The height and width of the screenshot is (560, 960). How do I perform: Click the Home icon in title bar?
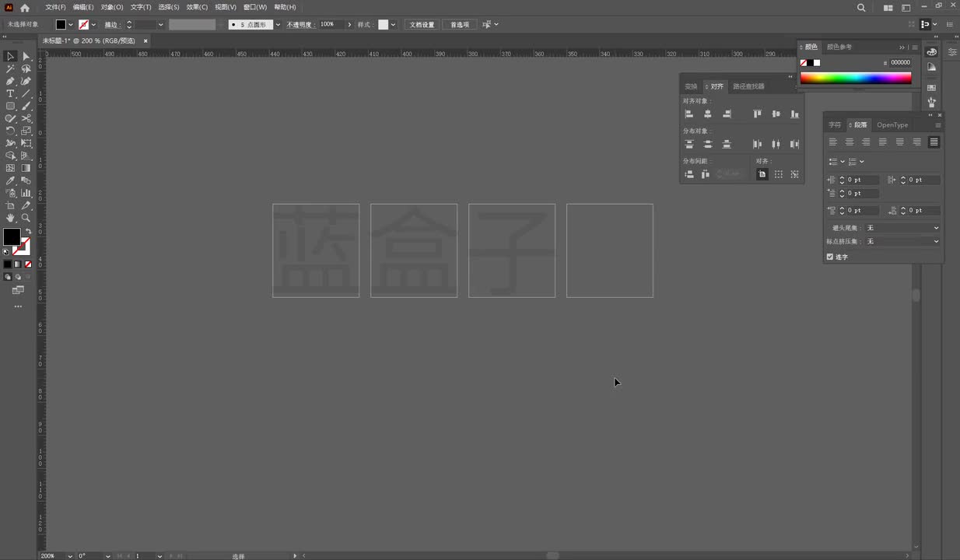coord(24,8)
